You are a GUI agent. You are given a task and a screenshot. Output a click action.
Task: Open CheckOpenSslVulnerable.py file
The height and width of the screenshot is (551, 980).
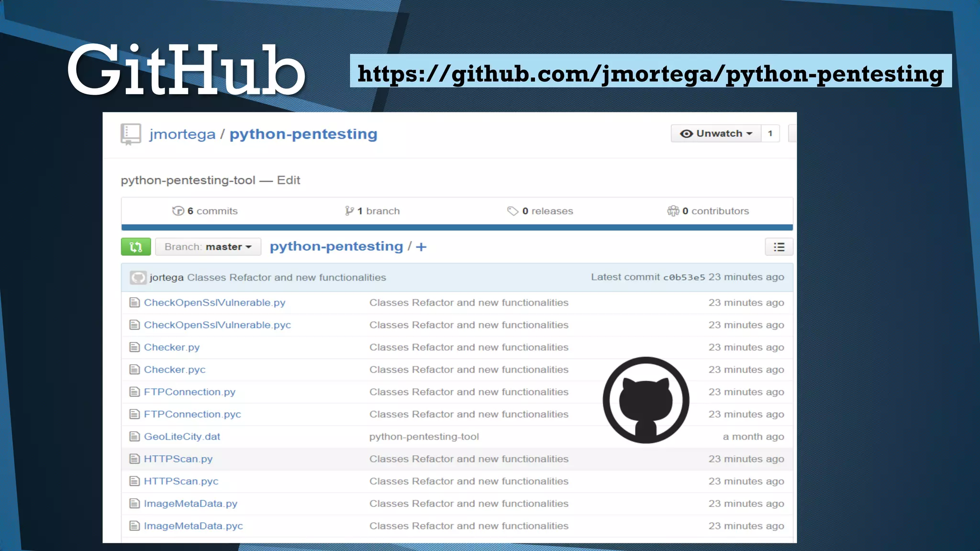click(x=215, y=303)
